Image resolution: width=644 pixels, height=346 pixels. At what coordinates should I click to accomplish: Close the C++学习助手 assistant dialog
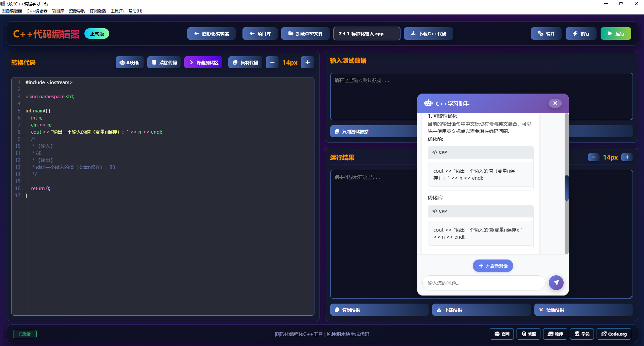tap(555, 103)
